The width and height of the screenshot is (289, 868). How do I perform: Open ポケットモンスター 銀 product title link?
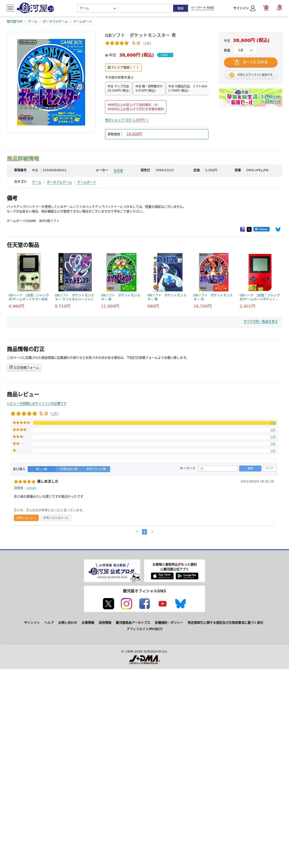coord(167,297)
